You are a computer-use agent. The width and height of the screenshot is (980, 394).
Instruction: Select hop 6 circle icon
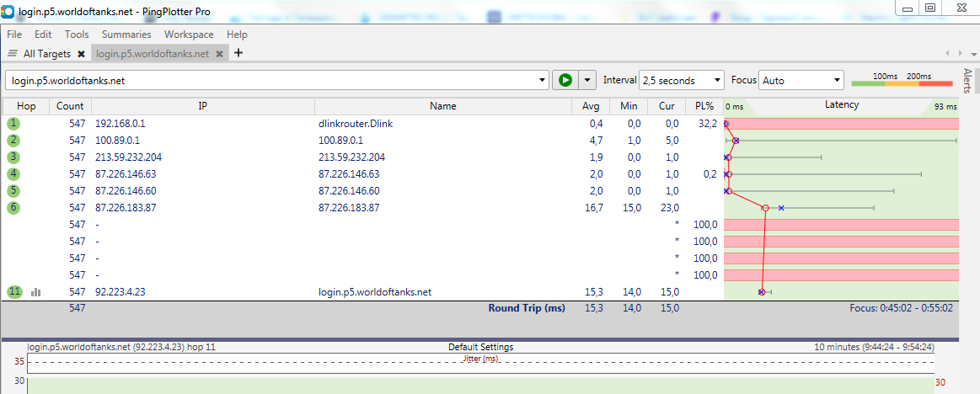[x=13, y=207]
